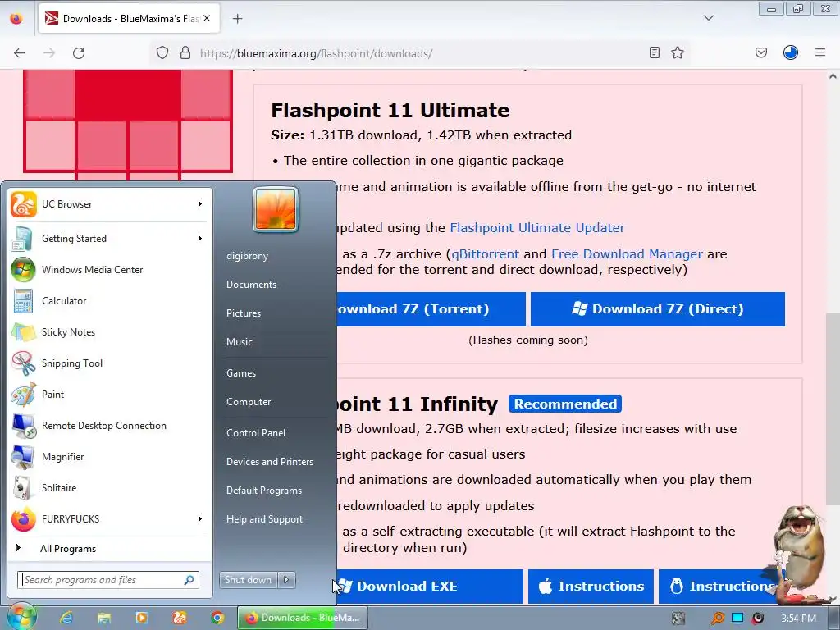Go back in Firefox

(20, 53)
